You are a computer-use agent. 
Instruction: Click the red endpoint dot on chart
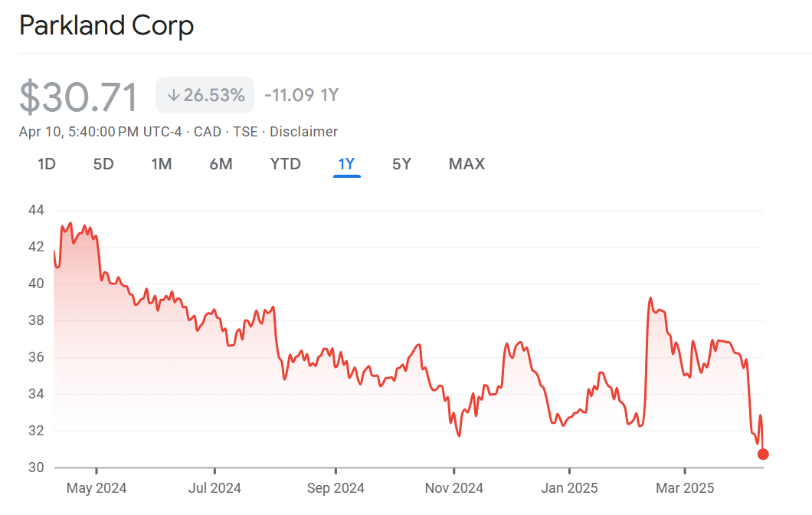(x=763, y=454)
